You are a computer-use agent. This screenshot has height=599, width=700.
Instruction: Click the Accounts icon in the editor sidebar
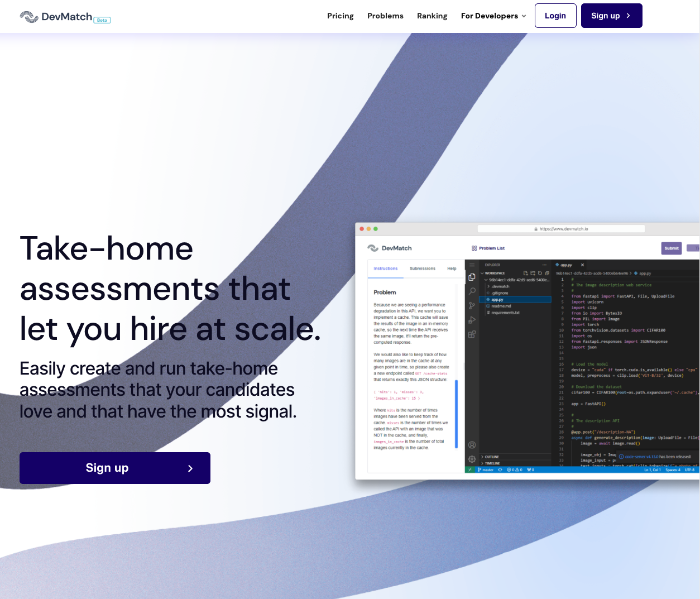[x=472, y=445]
